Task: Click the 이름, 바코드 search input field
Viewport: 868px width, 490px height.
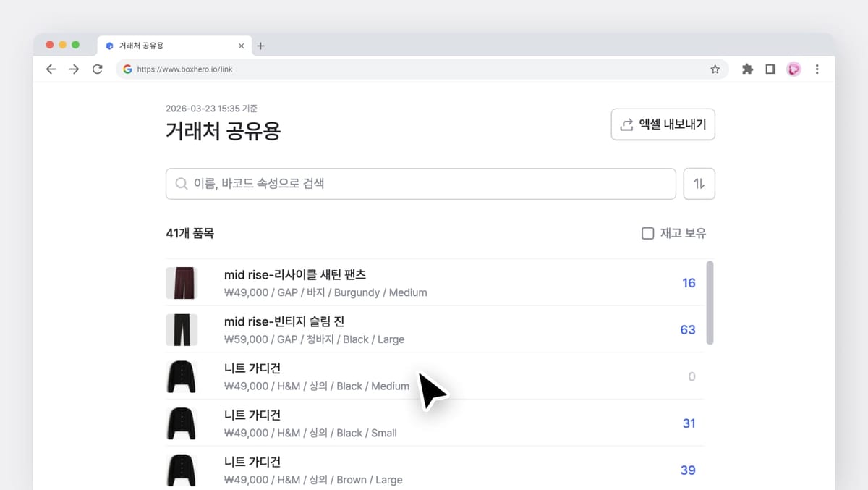Action: [420, 184]
